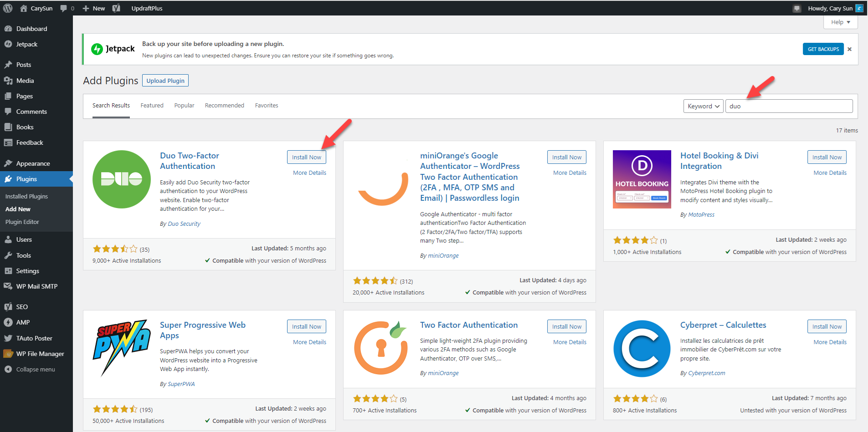The height and width of the screenshot is (432, 868).
Task: Click the Pages sidebar icon
Action: click(x=8, y=96)
